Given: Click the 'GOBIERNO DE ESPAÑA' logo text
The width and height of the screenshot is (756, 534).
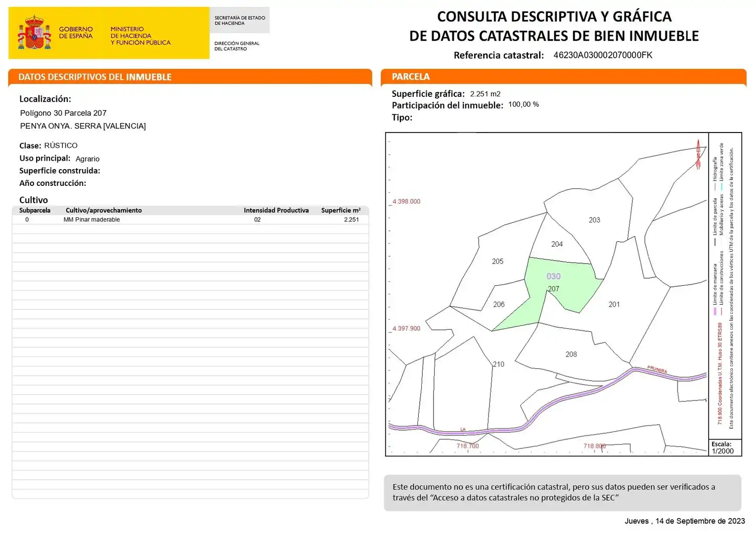Looking at the screenshot, I should pyautogui.click(x=76, y=33).
